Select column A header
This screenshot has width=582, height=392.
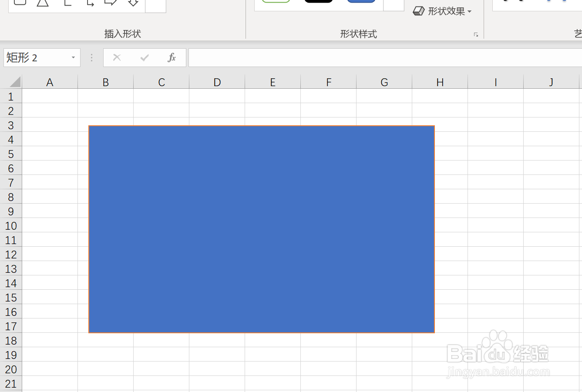tap(50, 82)
